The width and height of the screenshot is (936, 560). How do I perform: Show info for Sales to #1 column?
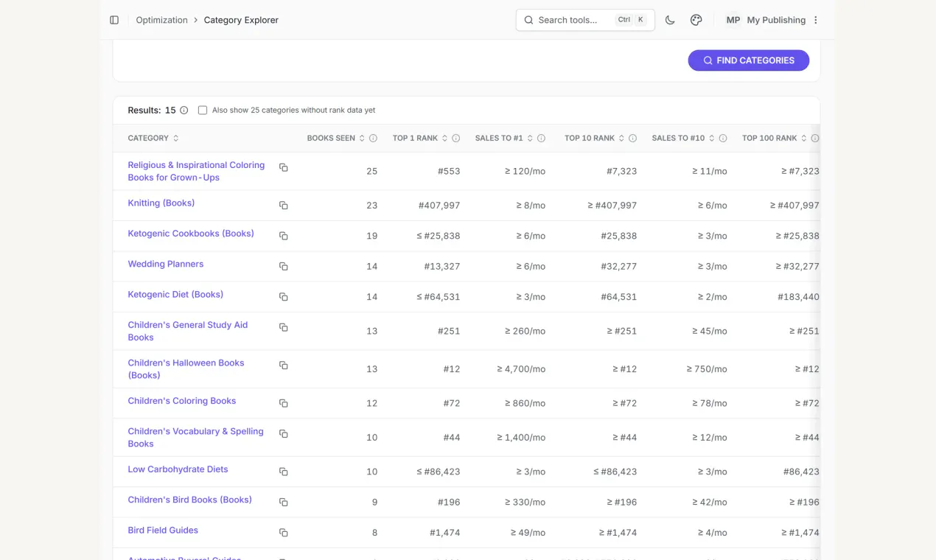541,139
